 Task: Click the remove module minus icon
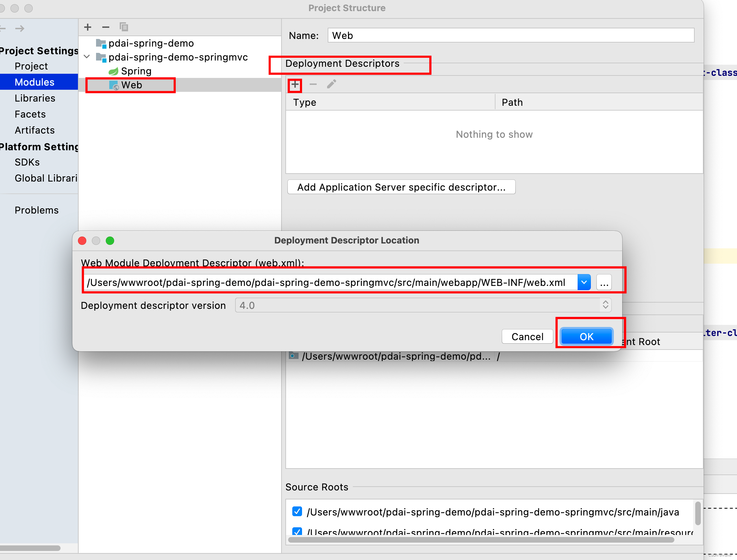click(106, 27)
